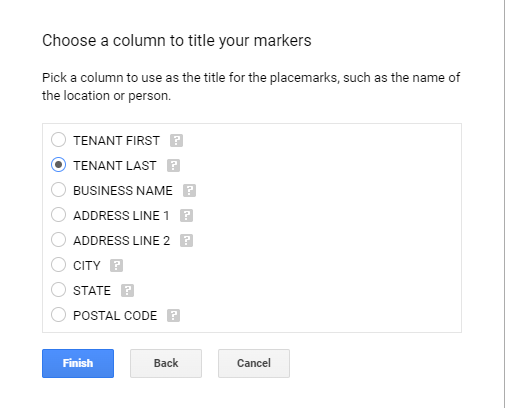Open help icon beside ADDRESS LINE 1

pyautogui.click(x=186, y=215)
